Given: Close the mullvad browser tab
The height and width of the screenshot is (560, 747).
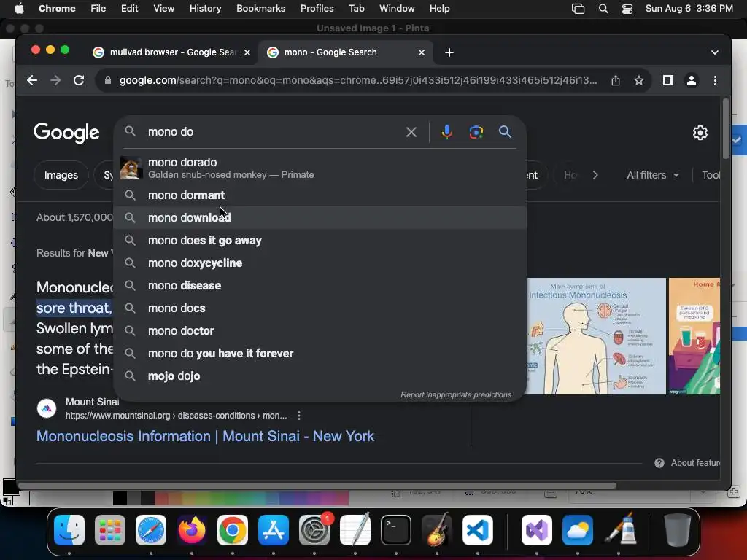Looking at the screenshot, I should pyautogui.click(x=247, y=52).
